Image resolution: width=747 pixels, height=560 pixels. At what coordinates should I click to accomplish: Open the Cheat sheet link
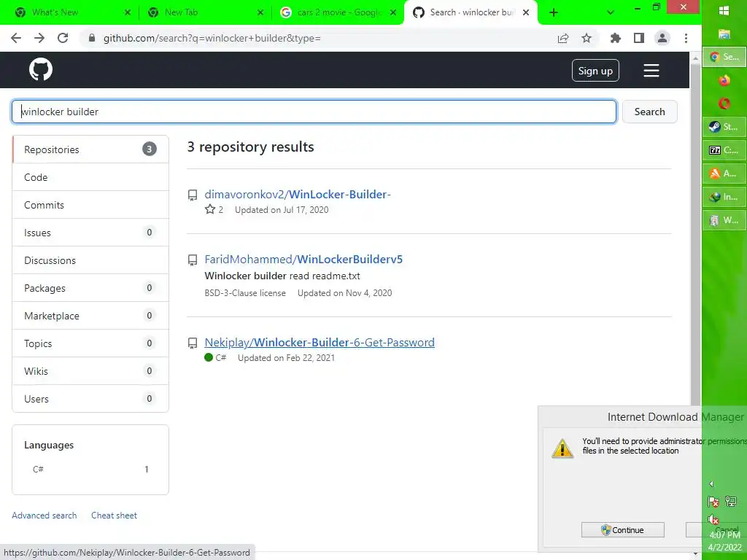(114, 516)
